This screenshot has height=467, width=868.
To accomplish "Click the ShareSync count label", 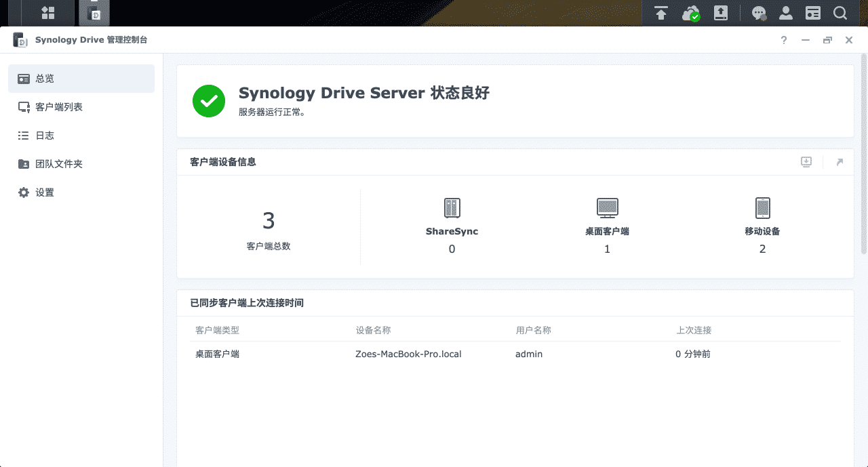I will 452,231.
